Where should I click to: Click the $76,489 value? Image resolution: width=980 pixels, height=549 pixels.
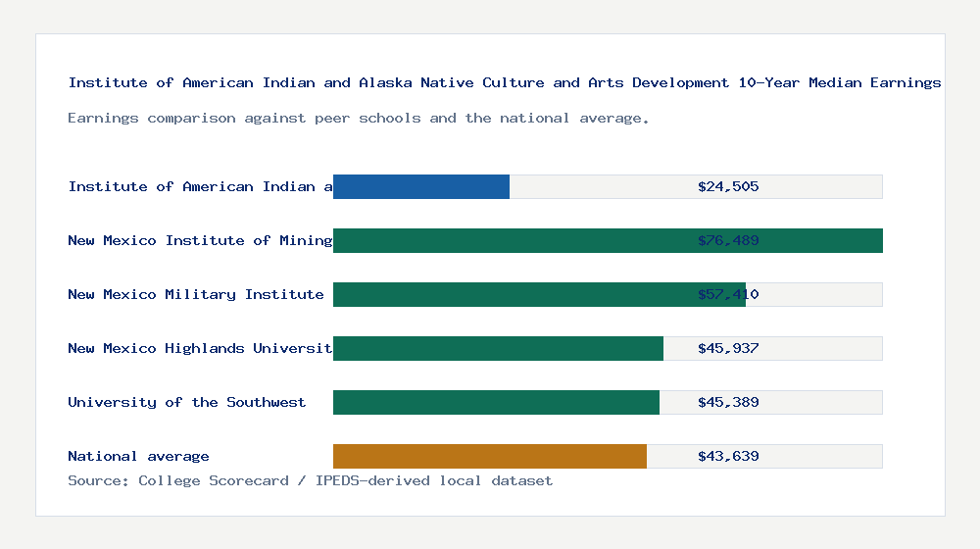pos(728,240)
